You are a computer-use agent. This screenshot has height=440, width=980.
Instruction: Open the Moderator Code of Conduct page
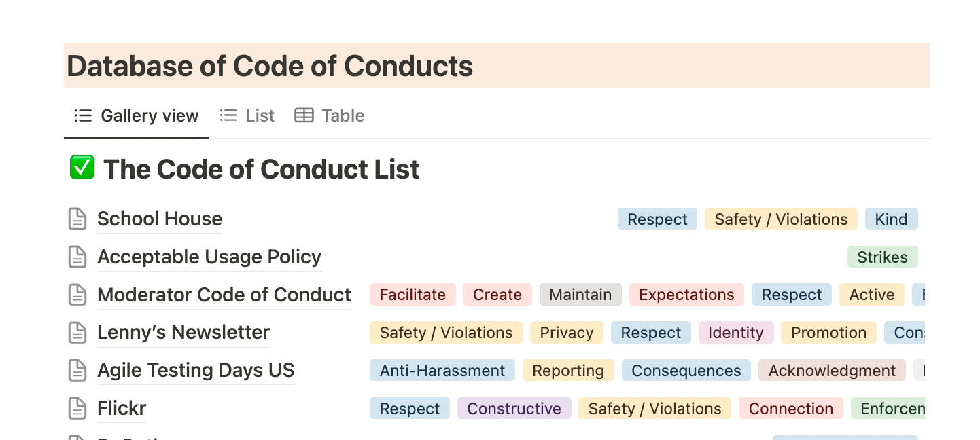click(x=224, y=295)
